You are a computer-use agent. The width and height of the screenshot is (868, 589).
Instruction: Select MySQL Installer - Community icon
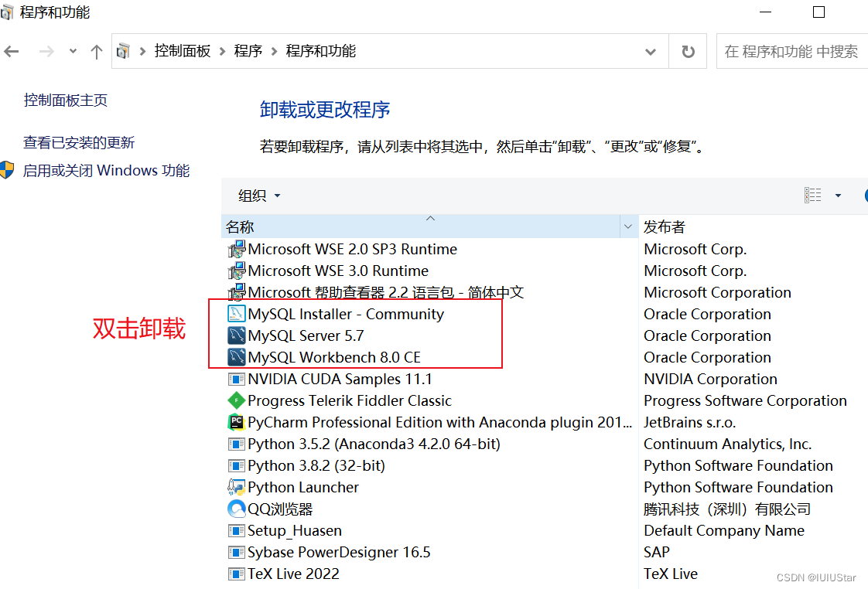(237, 314)
